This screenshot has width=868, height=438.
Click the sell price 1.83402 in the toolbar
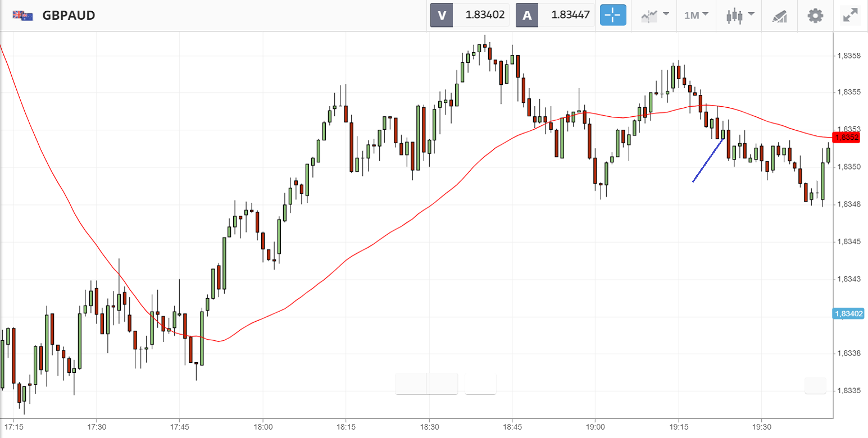(x=480, y=15)
